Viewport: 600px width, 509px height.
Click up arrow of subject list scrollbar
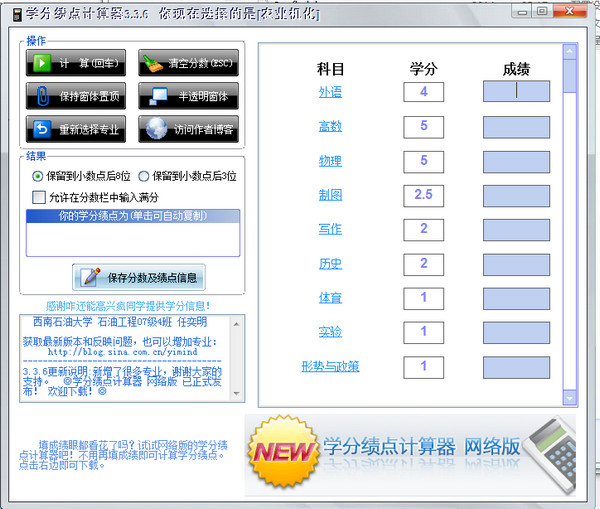tap(570, 52)
